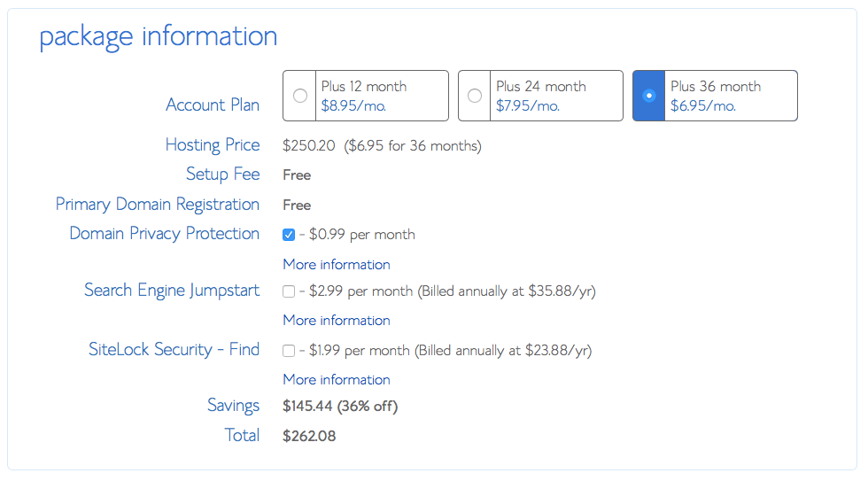Open More information under SiteLock Security
Image resolution: width=868 pixels, height=481 pixels.
[337, 380]
